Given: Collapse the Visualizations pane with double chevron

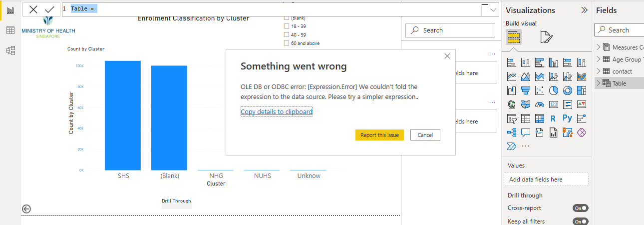Looking at the screenshot, I should point(584,10).
